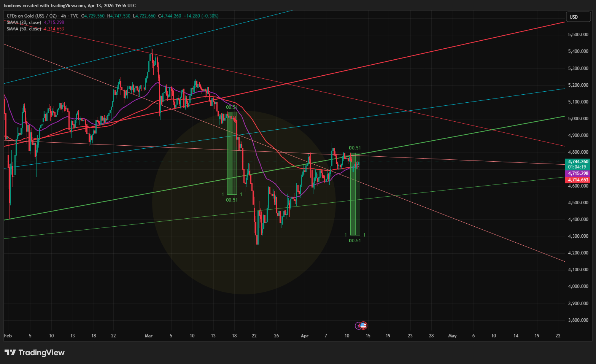Click the "Apr" label on the time axis
This screenshot has height=364, width=596.
tap(305, 336)
